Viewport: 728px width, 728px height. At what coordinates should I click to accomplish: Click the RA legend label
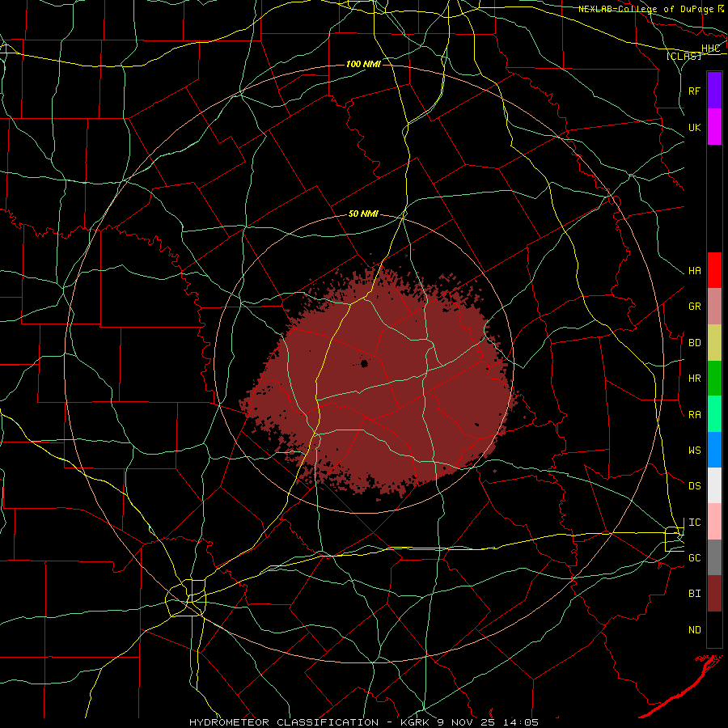[x=694, y=414]
